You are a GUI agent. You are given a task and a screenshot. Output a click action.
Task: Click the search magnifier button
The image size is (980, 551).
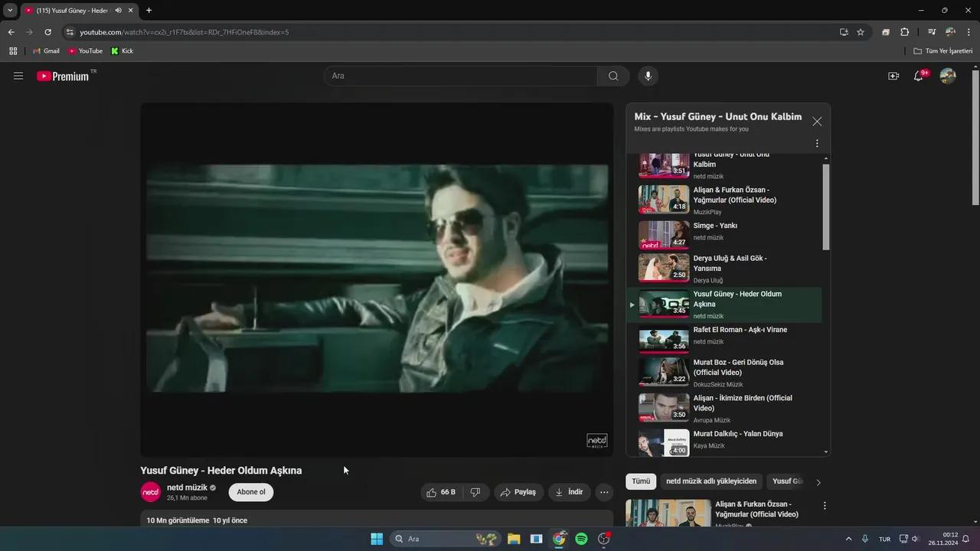coord(613,76)
